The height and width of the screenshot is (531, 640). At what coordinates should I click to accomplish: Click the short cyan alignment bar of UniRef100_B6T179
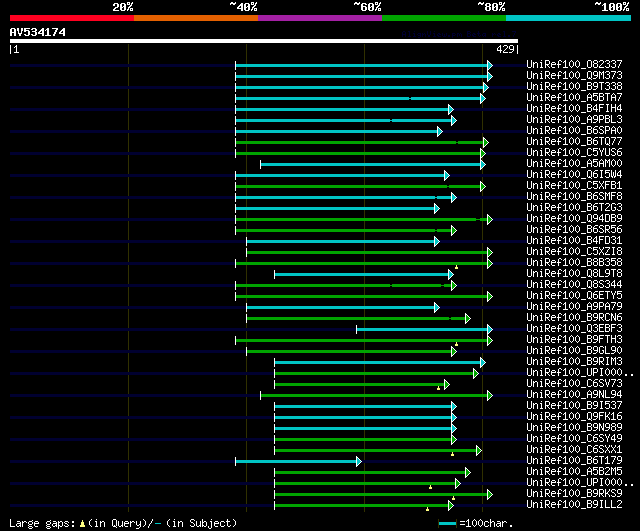pyautogui.click(x=296, y=462)
